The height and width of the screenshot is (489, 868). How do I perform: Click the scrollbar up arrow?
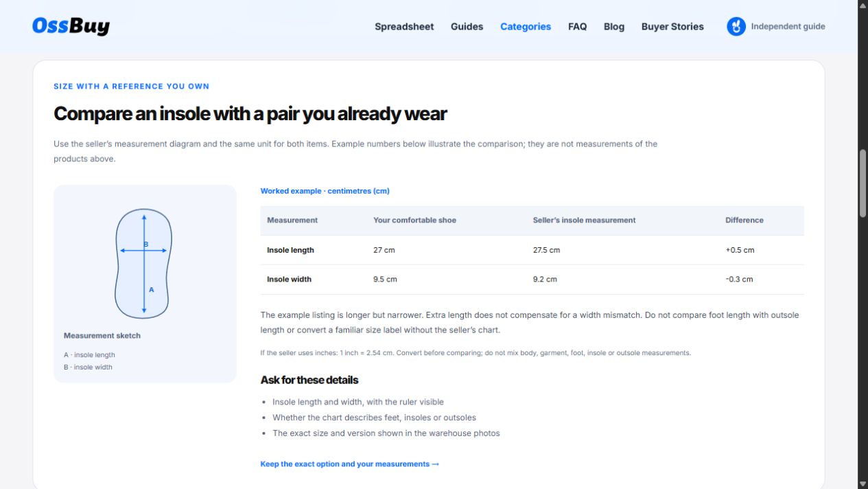[x=863, y=5]
